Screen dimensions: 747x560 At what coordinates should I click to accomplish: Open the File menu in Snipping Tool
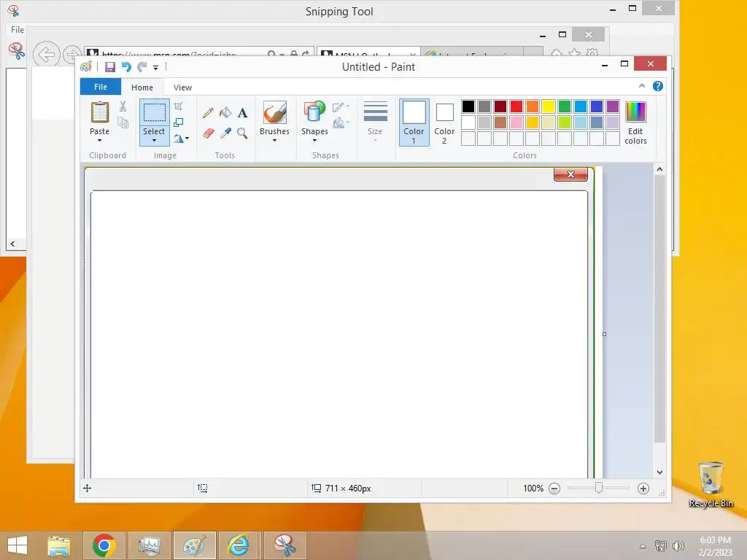tap(18, 29)
